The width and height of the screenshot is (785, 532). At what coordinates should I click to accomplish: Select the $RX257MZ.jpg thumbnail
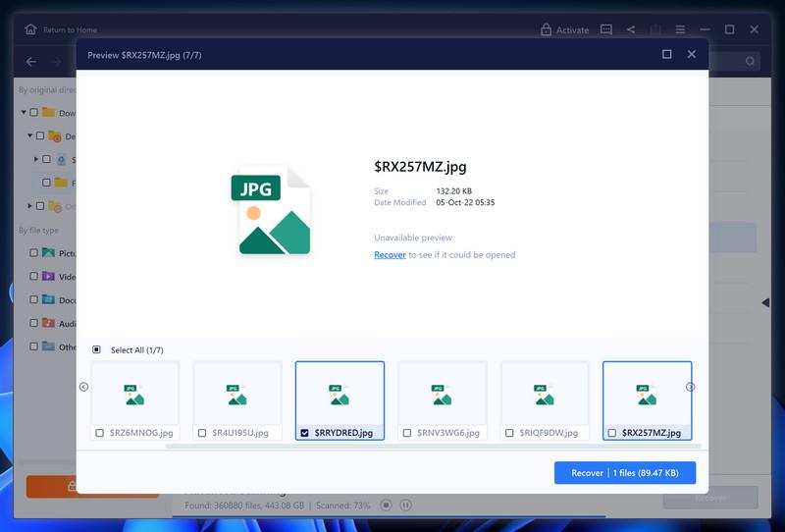648,400
